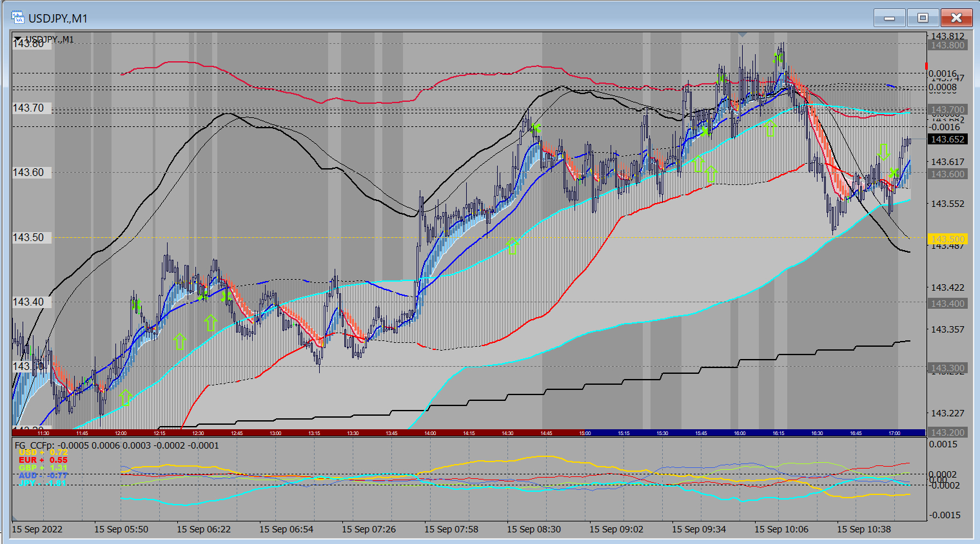This screenshot has width=980, height=544.
Task: Click the 12:00 mark on the session time bar
Action: tap(121, 433)
